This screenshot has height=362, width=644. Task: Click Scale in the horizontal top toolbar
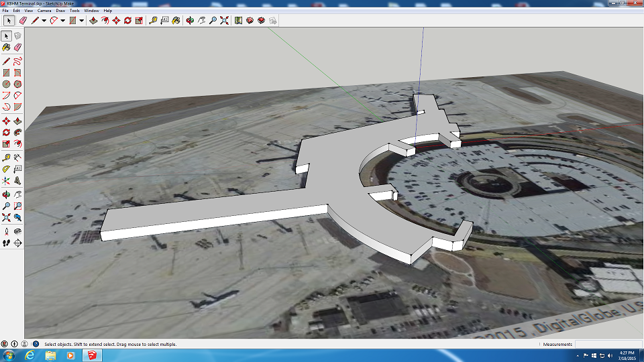pyautogui.click(x=139, y=21)
